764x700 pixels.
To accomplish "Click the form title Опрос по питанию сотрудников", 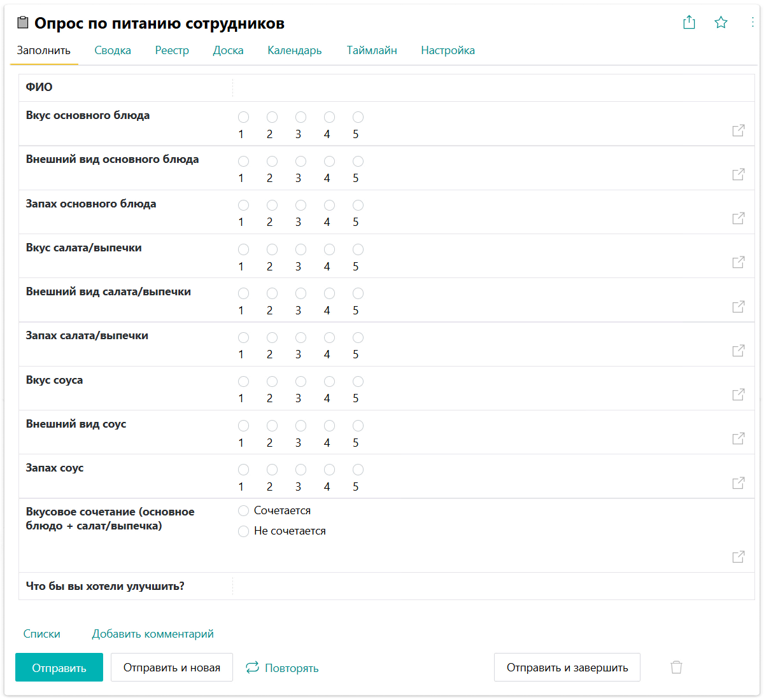I will [x=159, y=24].
